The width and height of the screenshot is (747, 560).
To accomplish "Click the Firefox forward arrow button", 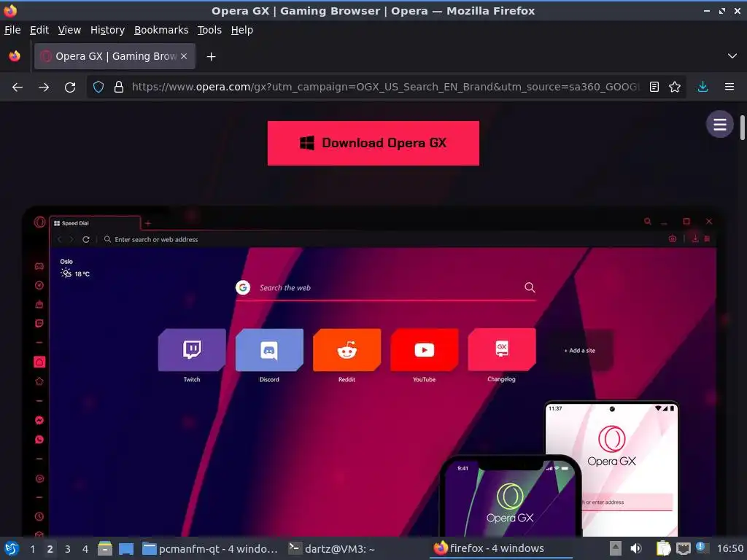I will (x=44, y=87).
